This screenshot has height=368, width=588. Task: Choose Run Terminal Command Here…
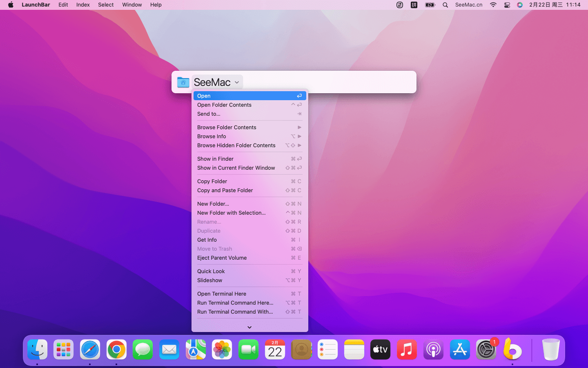click(x=249, y=303)
